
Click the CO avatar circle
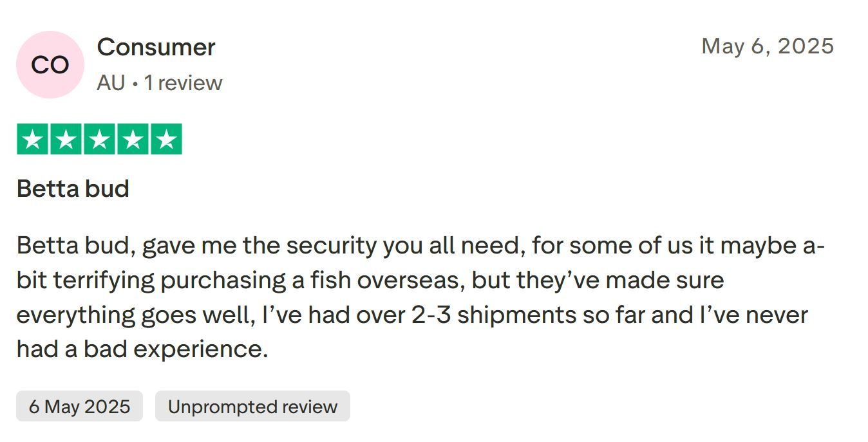point(50,65)
